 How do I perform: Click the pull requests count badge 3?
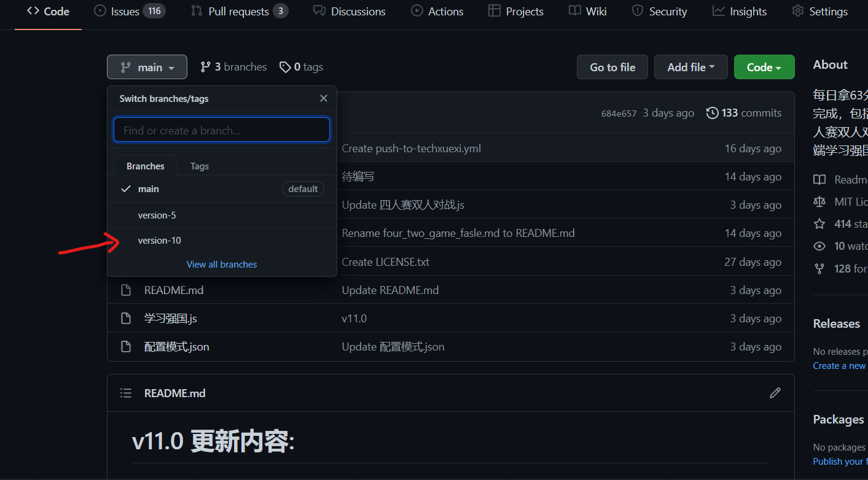[281, 11]
